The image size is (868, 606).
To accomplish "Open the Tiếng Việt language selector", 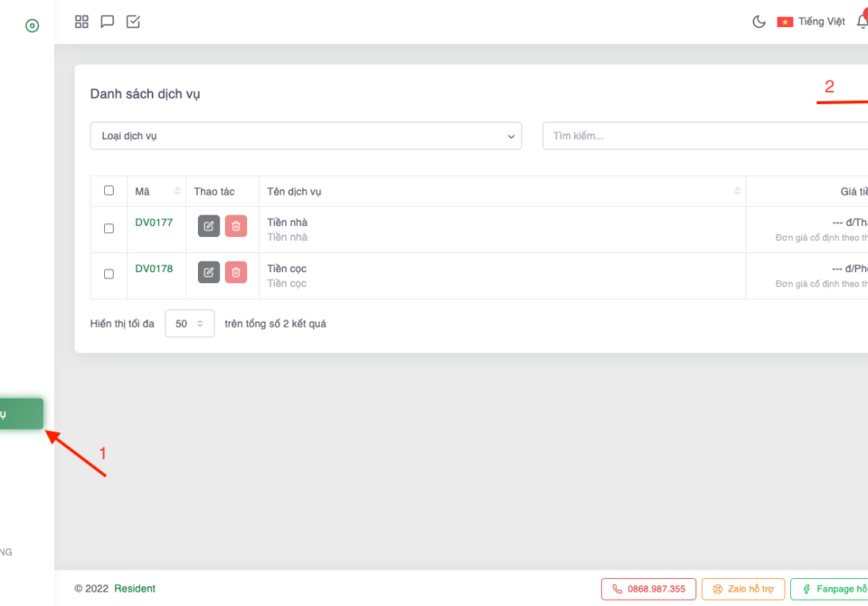I will click(811, 22).
